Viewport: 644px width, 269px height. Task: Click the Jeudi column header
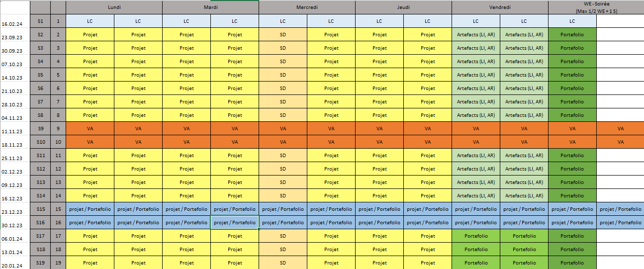click(403, 7)
